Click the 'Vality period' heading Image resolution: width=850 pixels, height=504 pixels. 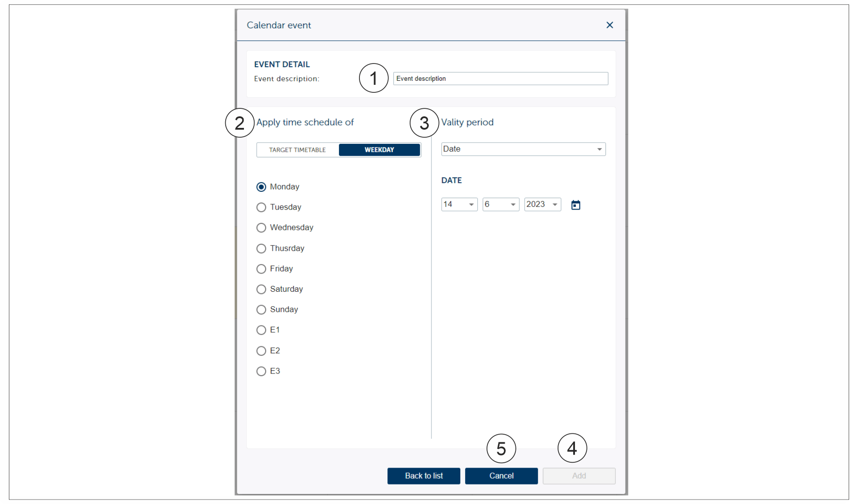[467, 123]
